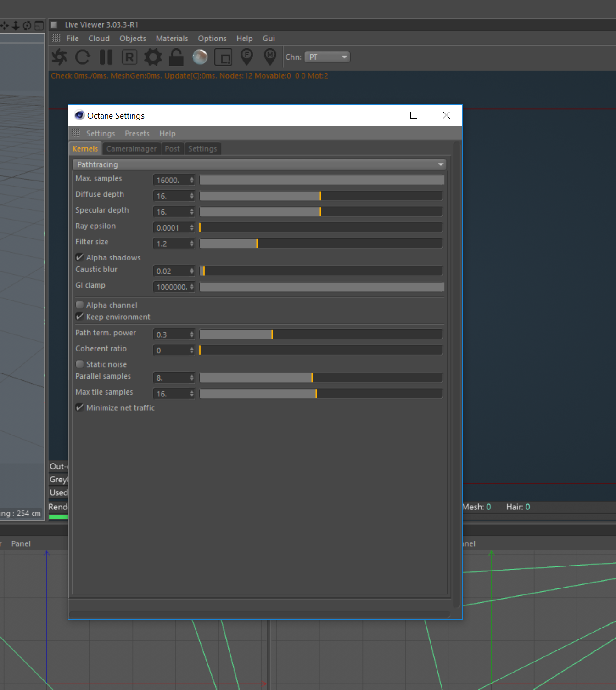Screen dimensions: 616x690
Task: Uncheck Minimize net traffic
Action: (x=80, y=407)
